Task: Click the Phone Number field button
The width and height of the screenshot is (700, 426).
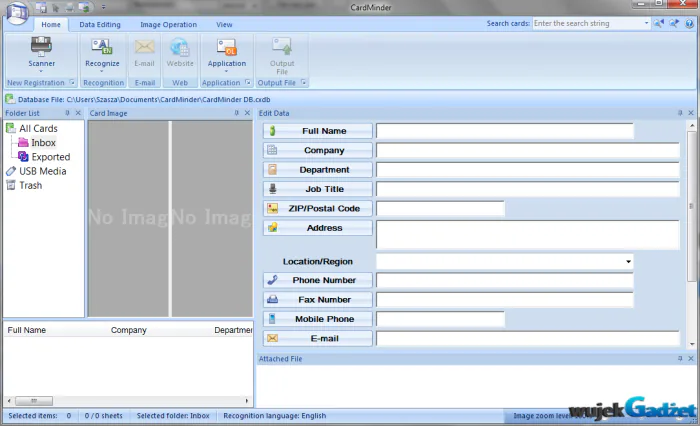Action: point(317,280)
